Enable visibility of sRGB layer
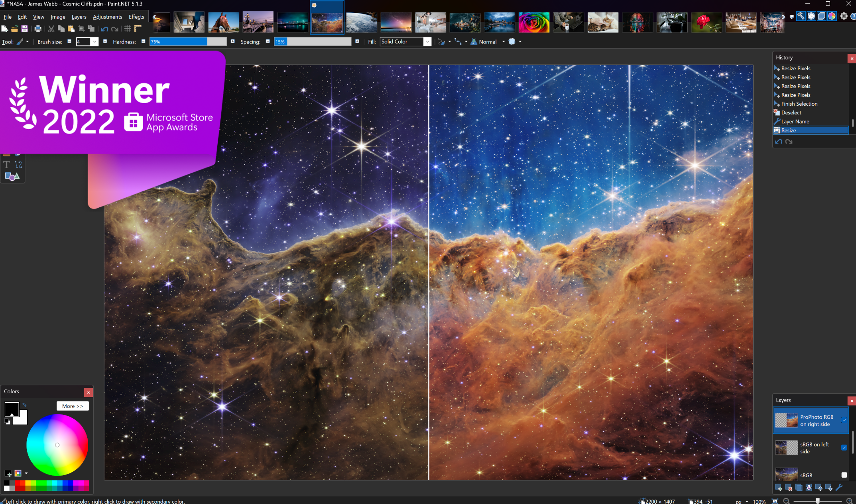Viewport: 856px width, 504px height. [x=844, y=475]
